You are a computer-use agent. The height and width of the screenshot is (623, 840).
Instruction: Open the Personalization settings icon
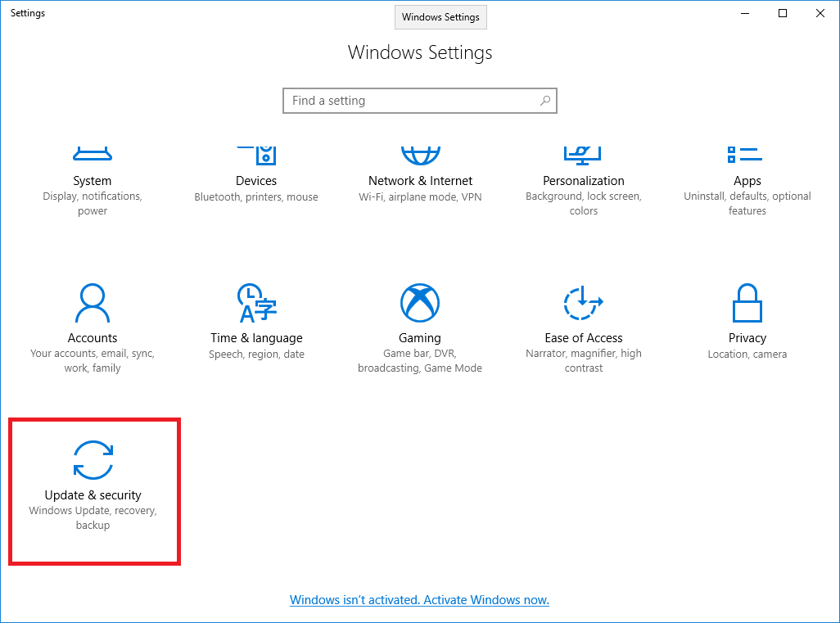pos(584,153)
